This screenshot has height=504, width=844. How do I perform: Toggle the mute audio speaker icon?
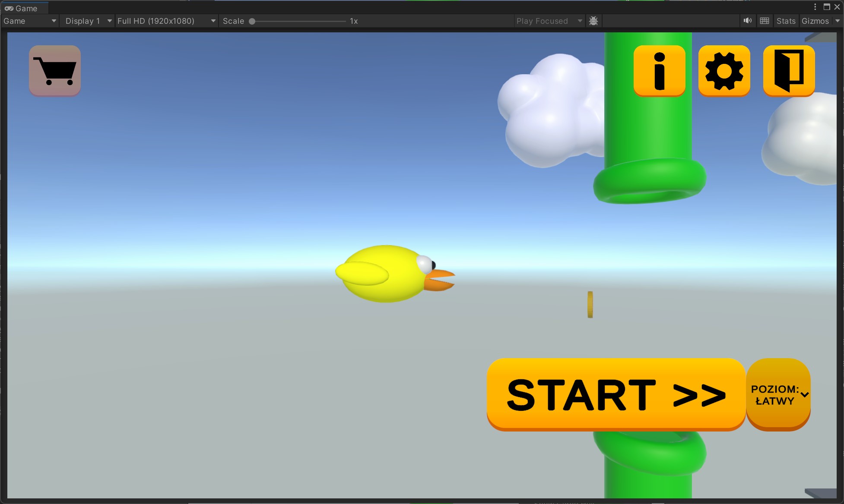(748, 21)
